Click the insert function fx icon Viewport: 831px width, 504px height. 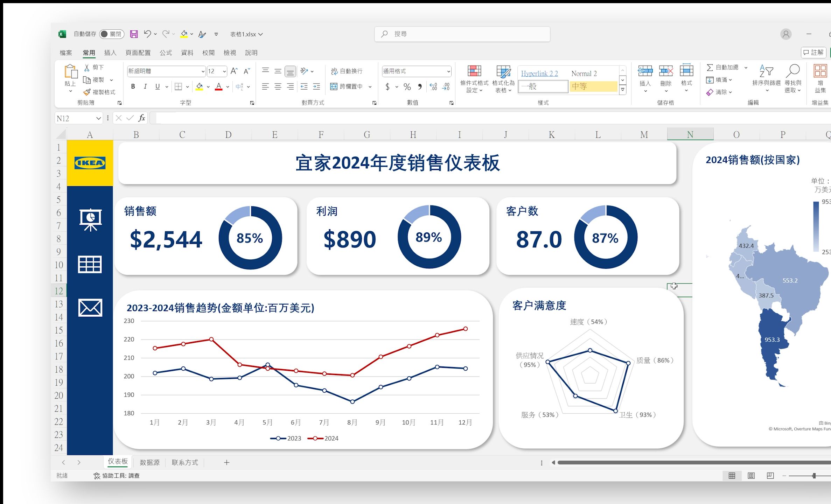(x=142, y=118)
